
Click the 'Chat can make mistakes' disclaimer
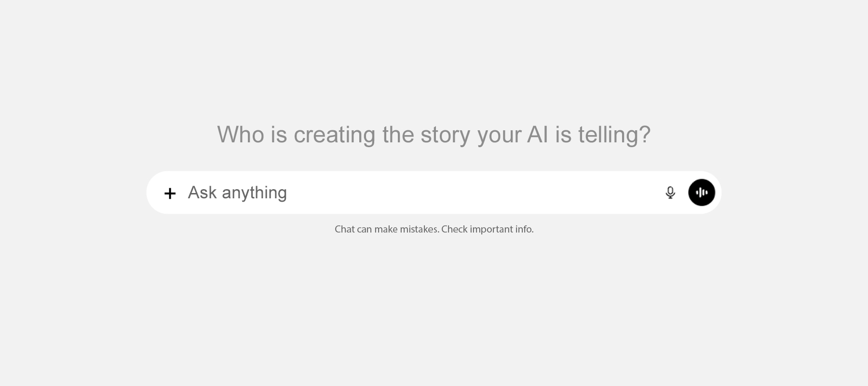386,229
